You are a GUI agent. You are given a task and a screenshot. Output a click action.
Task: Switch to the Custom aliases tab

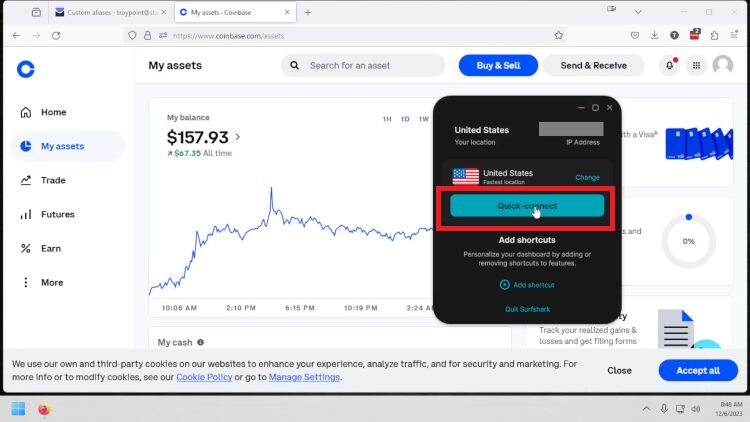(109, 12)
